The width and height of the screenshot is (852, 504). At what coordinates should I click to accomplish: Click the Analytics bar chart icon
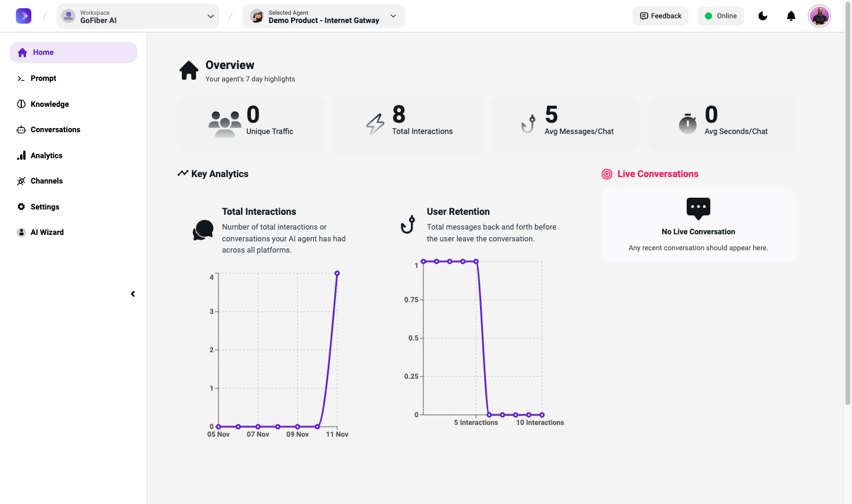point(21,156)
